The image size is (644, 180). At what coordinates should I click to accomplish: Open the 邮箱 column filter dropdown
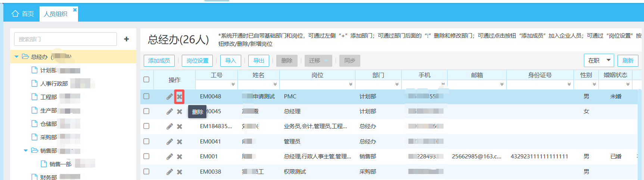502,85
